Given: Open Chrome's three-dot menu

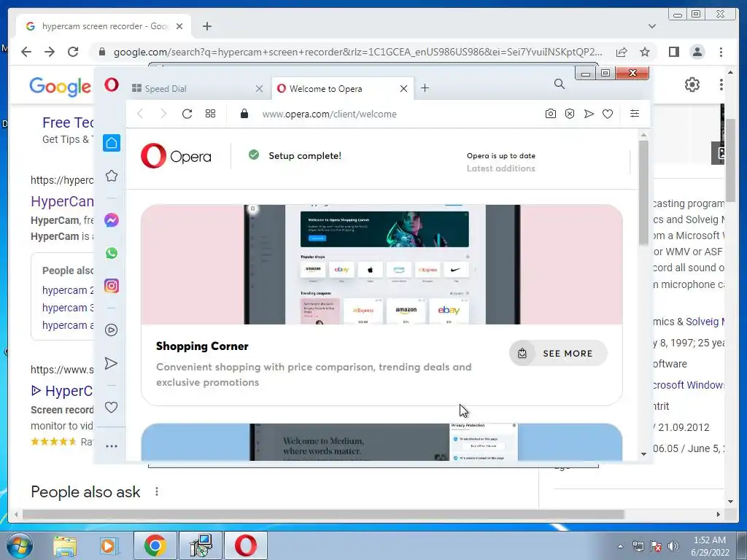Looking at the screenshot, I should 721,52.
